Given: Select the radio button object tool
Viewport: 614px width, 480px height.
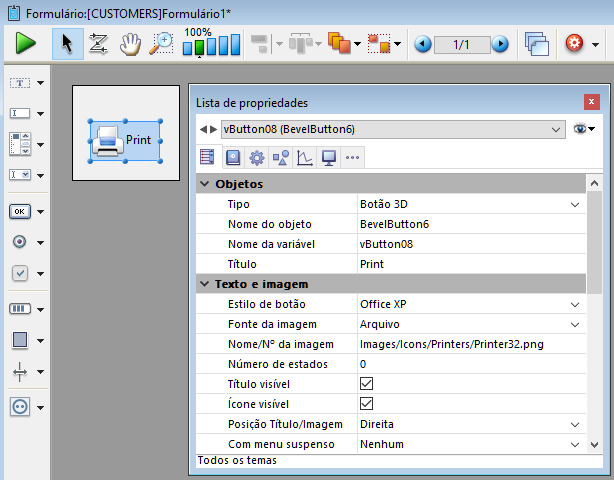Looking at the screenshot, I should point(20,242).
